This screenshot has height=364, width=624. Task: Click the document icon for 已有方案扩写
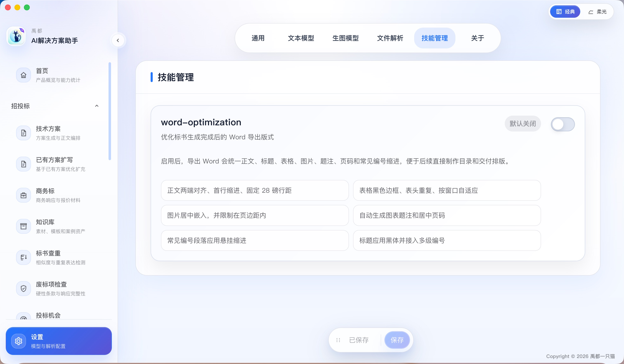(x=24, y=164)
